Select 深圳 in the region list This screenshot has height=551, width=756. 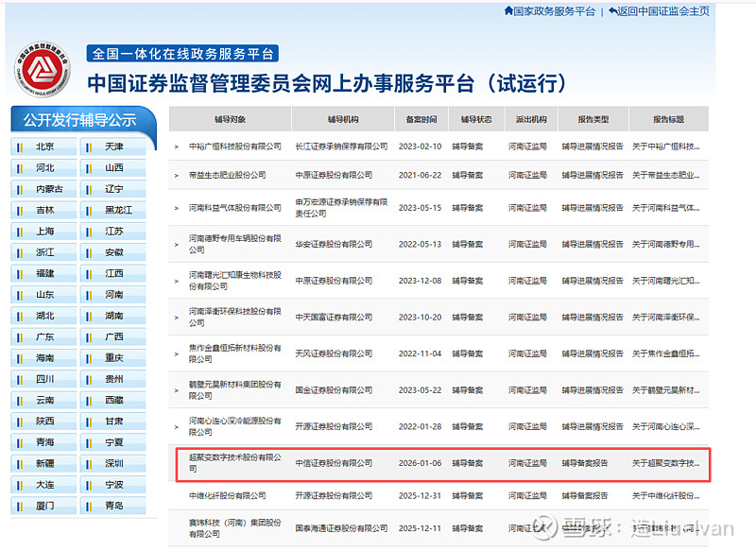(x=113, y=464)
